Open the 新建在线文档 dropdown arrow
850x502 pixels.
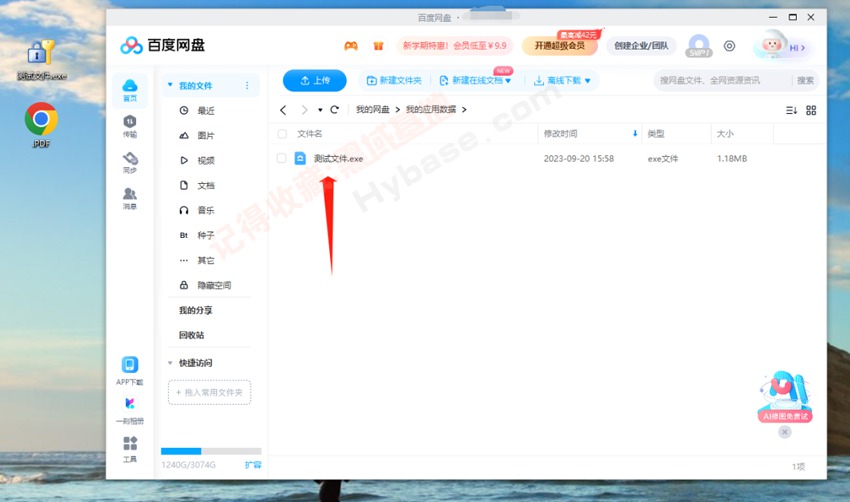click(508, 81)
